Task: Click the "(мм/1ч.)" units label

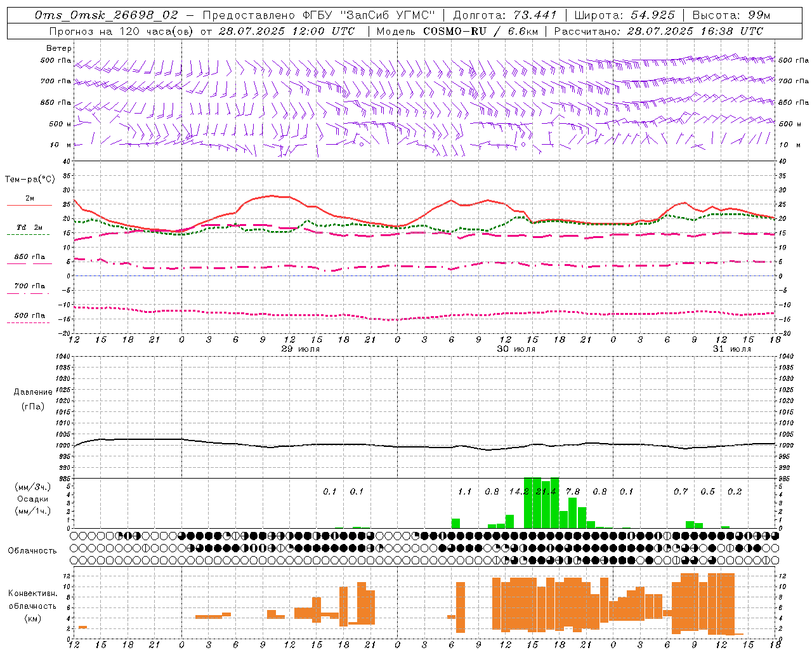Action: pos(33,511)
